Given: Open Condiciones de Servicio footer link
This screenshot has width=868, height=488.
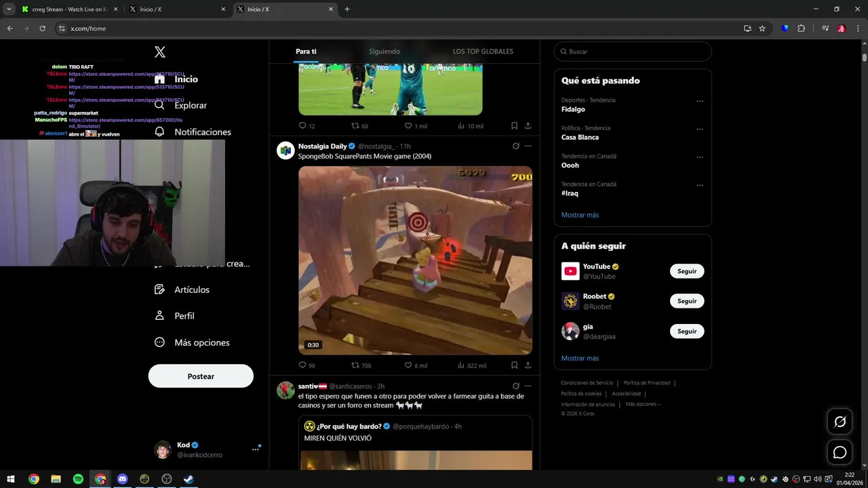Looking at the screenshot, I should [587, 383].
